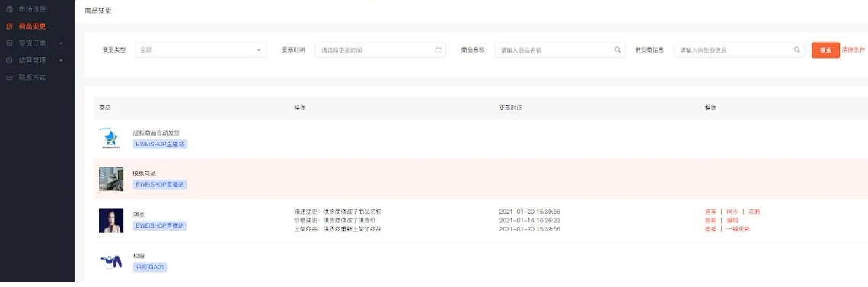
Task: Open the 校服 product image
Action: click(x=110, y=261)
